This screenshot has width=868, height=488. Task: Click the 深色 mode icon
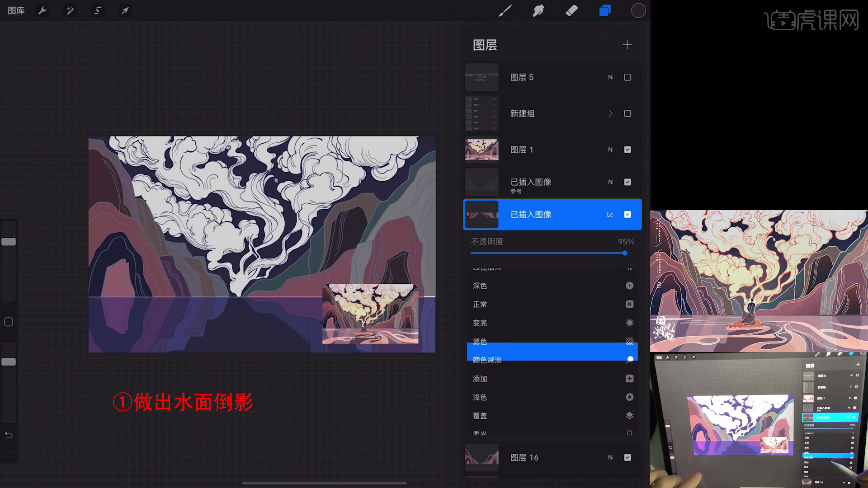coord(629,286)
